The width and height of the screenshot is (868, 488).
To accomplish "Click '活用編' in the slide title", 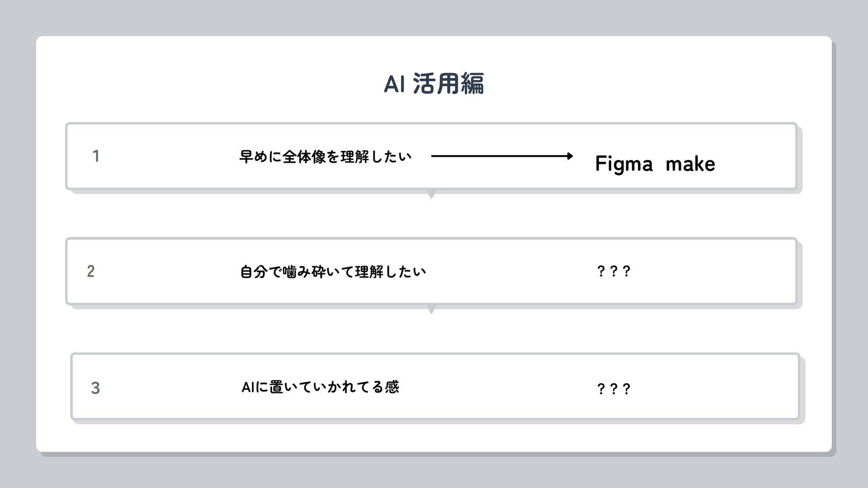I will pos(448,84).
